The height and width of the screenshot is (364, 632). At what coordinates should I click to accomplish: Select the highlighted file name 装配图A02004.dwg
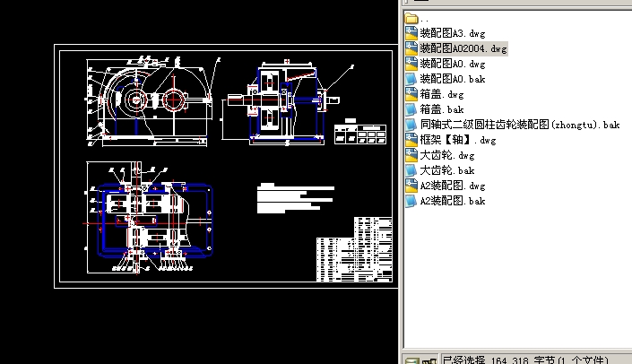[463, 48]
